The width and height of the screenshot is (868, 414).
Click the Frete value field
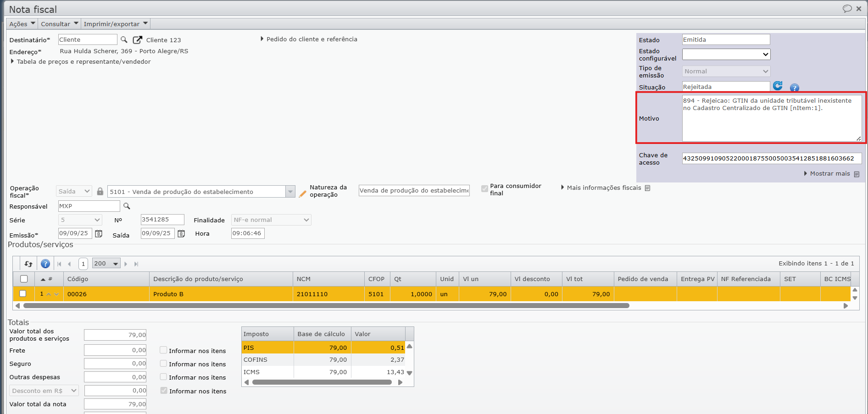pos(115,350)
